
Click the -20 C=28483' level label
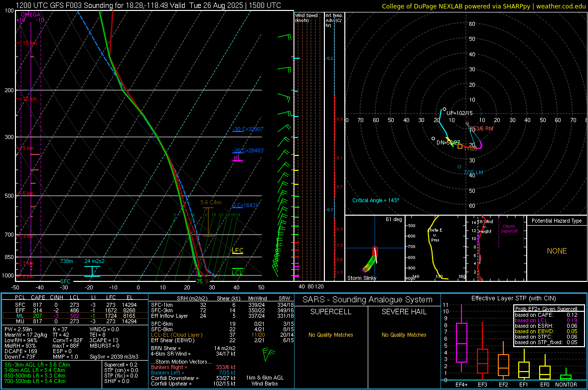pos(248,150)
